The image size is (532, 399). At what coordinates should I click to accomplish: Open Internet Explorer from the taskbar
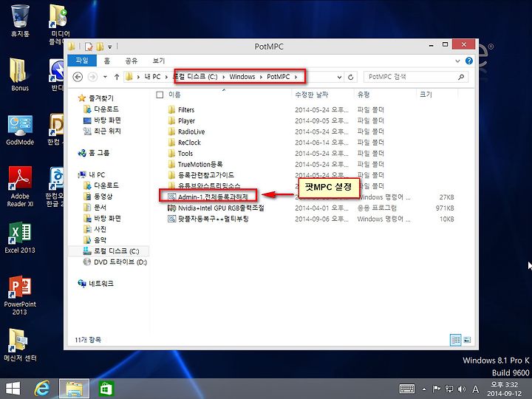coord(42,389)
